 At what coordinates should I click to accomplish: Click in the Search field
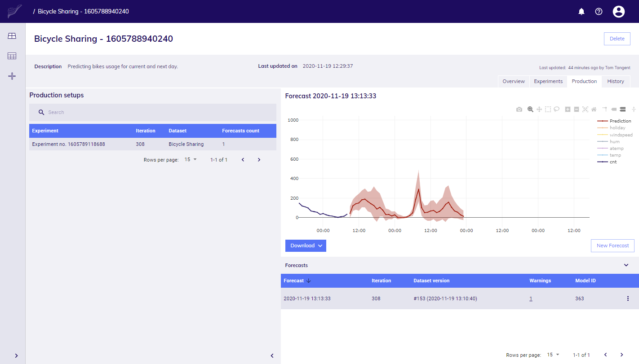153,112
